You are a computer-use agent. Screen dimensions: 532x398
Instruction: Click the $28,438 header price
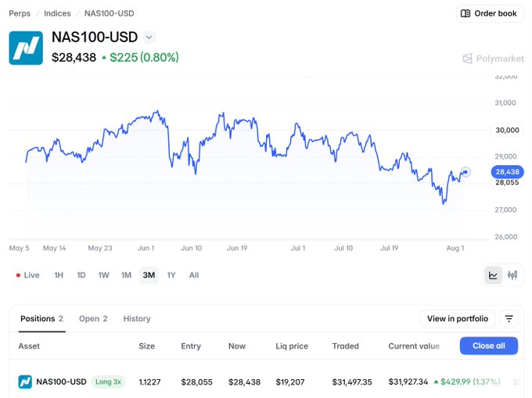(x=74, y=58)
